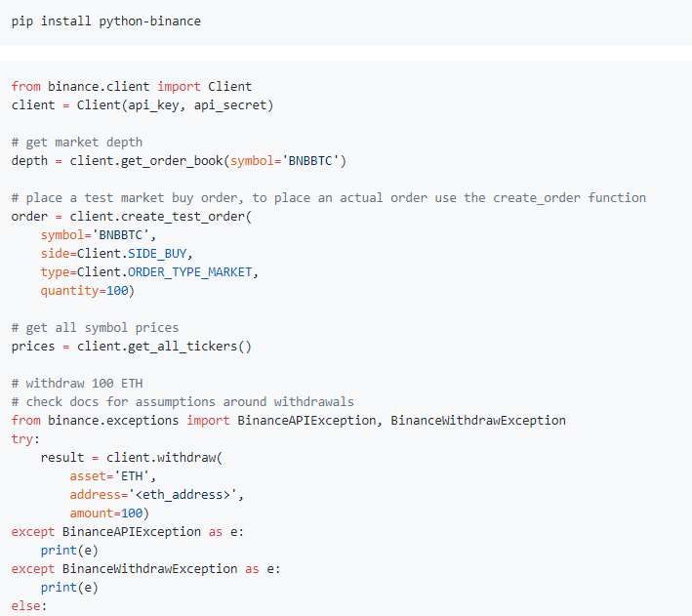
Task: Click the 'else:' keyword line
Action: point(28,606)
